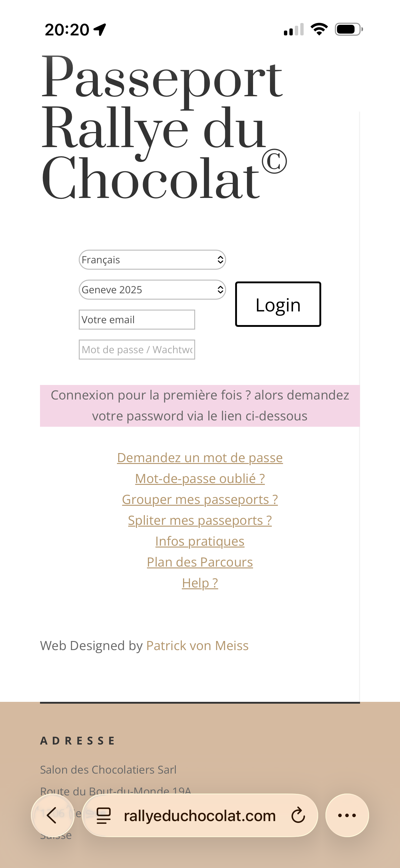Screen dimensions: 400x868
Task: Open the language selector showing Français
Action: tap(152, 259)
